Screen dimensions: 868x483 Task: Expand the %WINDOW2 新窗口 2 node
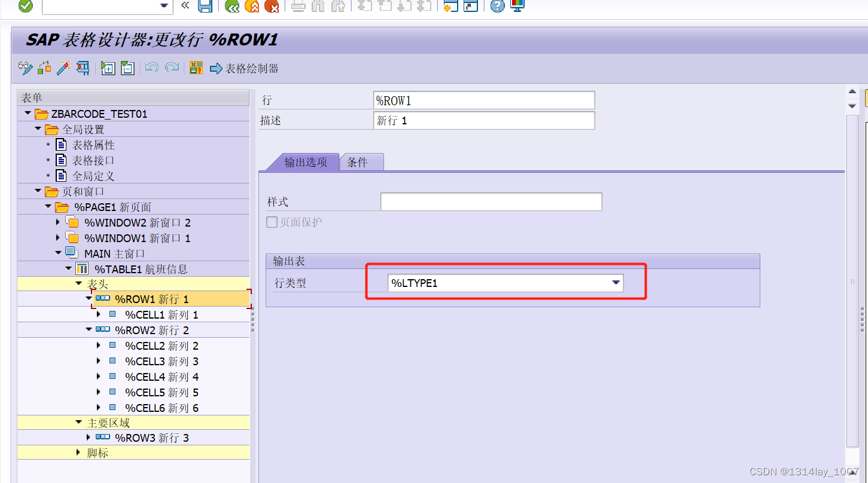click(58, 222)
